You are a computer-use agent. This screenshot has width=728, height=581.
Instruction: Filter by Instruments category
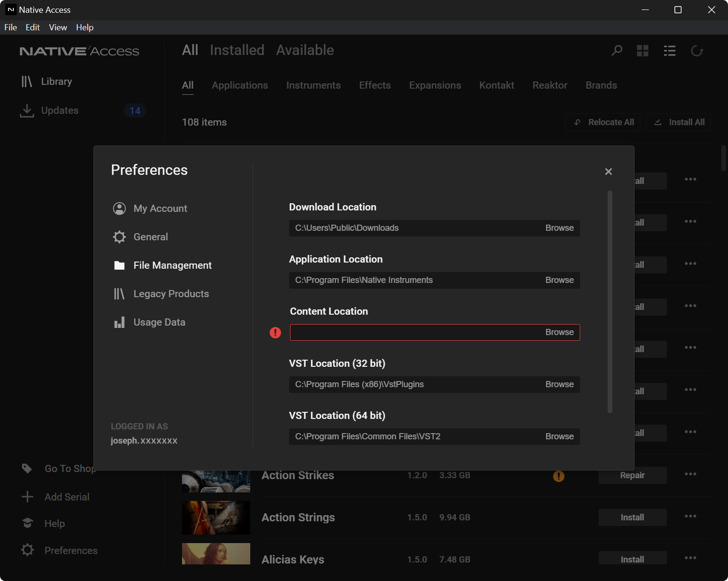[313, 85]
